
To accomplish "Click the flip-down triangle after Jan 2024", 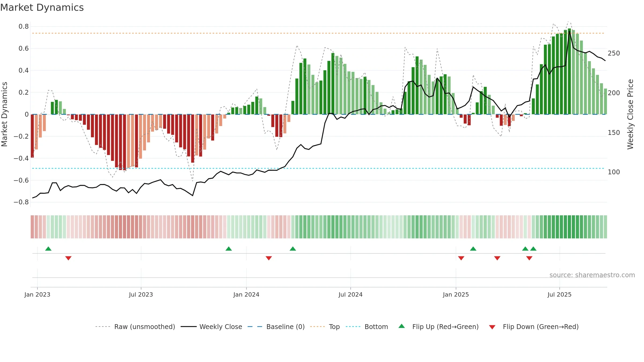I will tap(269, 258).
